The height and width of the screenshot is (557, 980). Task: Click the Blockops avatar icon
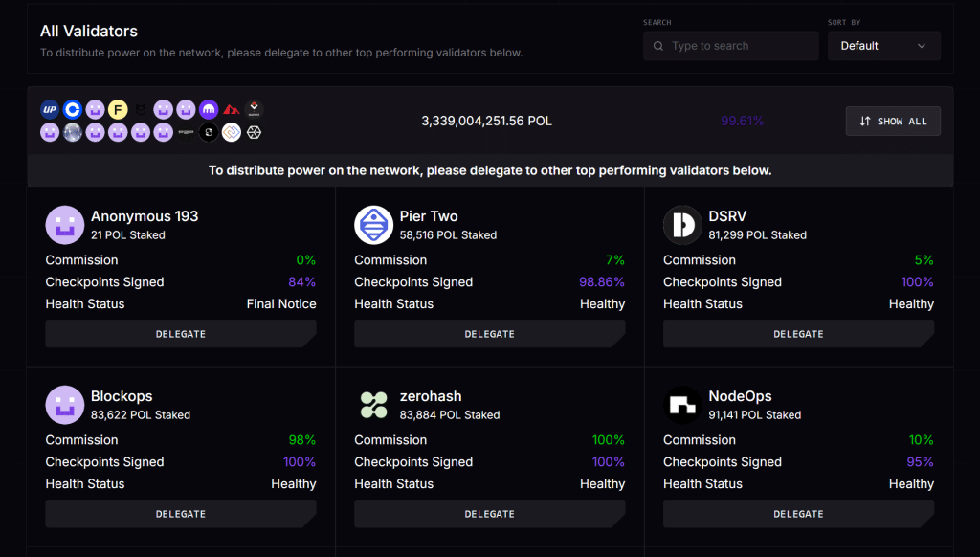tap(65, 405)
